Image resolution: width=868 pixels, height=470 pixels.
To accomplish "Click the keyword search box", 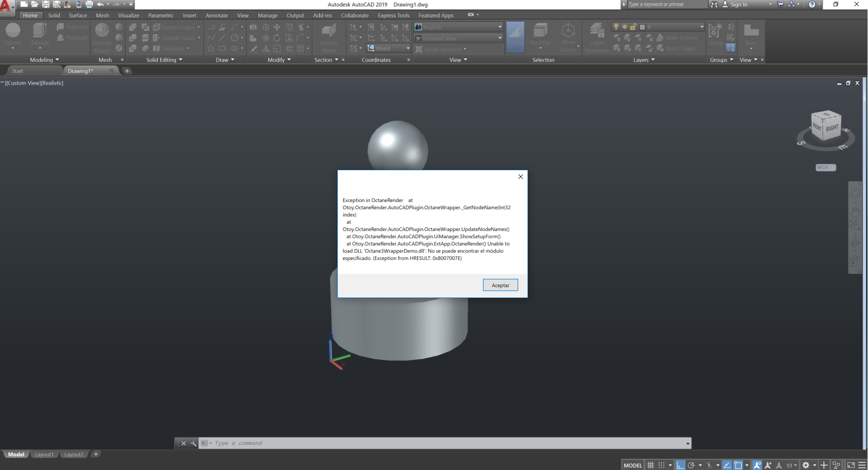I will pos(667,5).
